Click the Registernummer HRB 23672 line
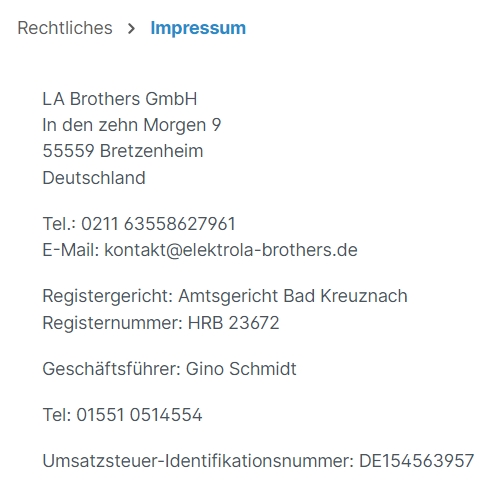484x481 pixels. coord(161,323)
